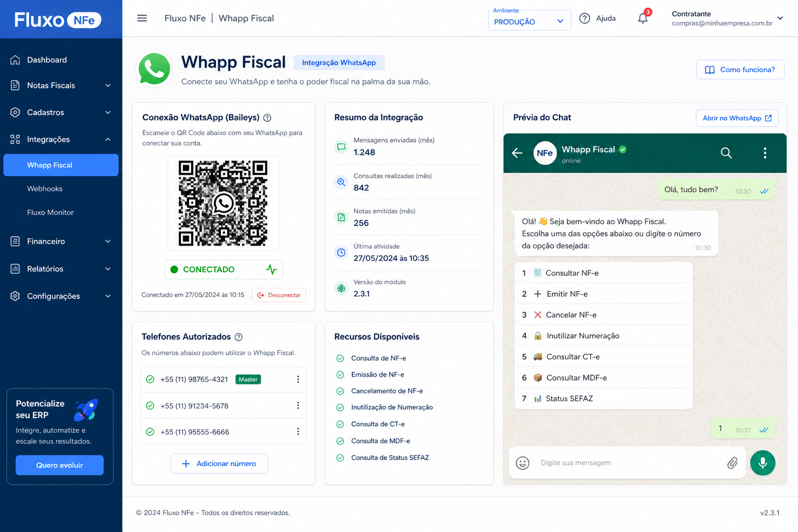Click the Versão do módulo icon
The width and height of the screenshot is (798, 532).
coord(341,288)
